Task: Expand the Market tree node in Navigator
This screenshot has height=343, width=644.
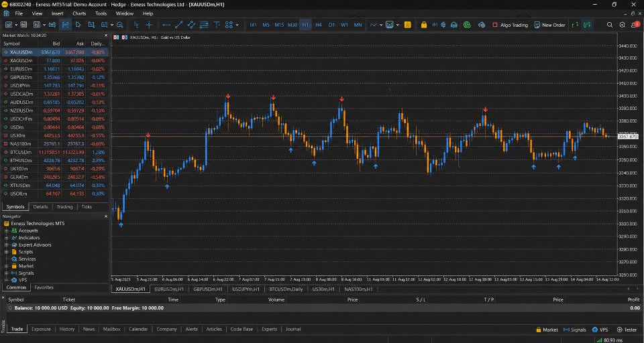Action: (6, 266)
